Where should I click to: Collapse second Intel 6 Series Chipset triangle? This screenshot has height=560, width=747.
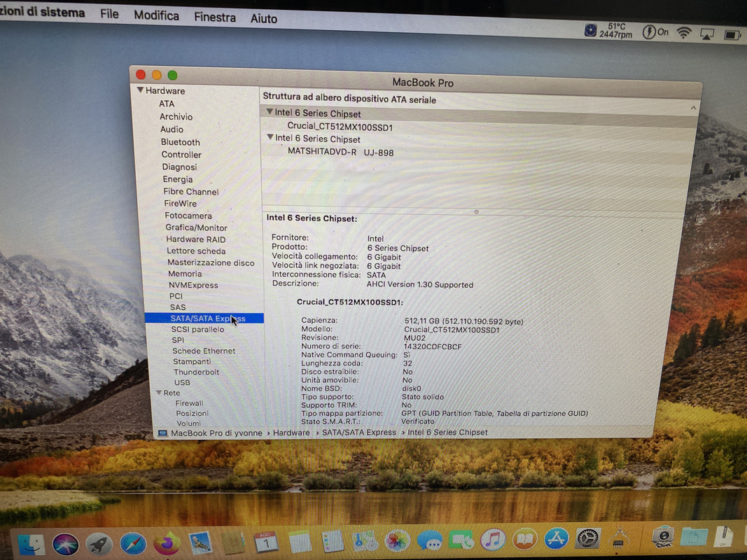[270, 137]
